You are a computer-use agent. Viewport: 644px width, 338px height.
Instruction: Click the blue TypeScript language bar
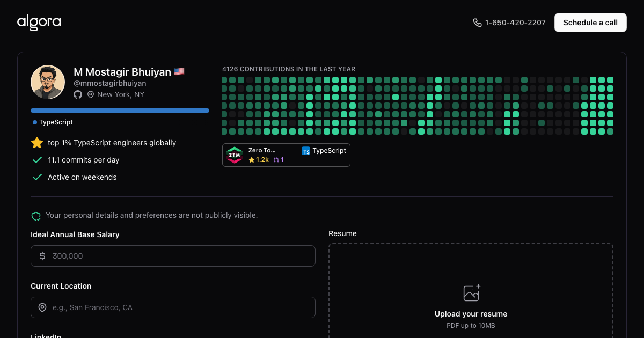pyautogui.click(x=120, y=111)
